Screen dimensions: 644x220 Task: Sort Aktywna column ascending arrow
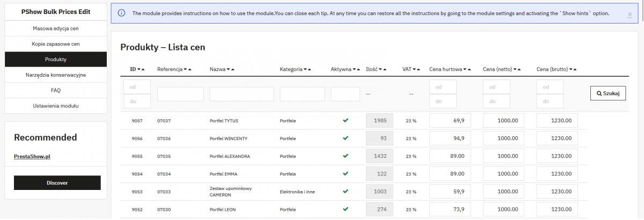(358, 69)
